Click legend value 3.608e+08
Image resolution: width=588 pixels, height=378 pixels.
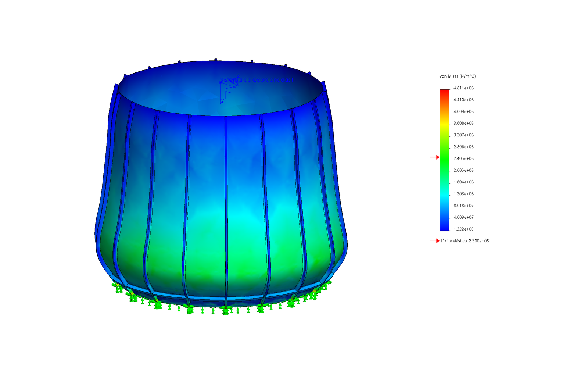pyautogui.click(x=463, y=123)
